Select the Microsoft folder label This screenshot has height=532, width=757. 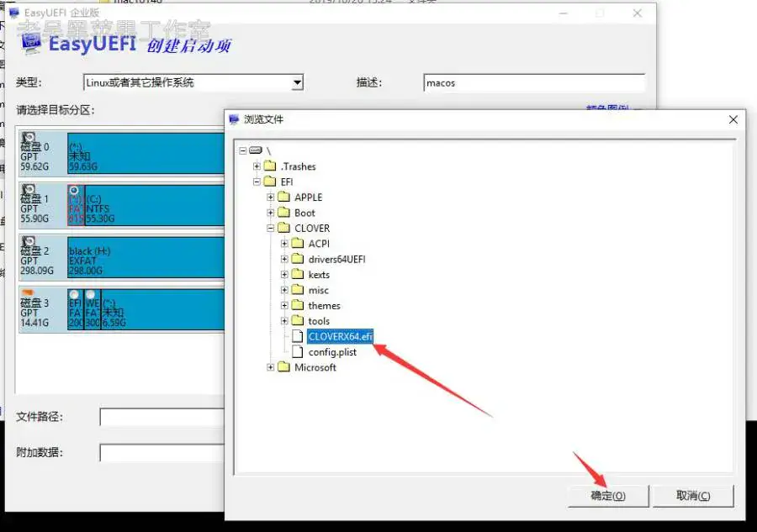(x=315, y=367)
